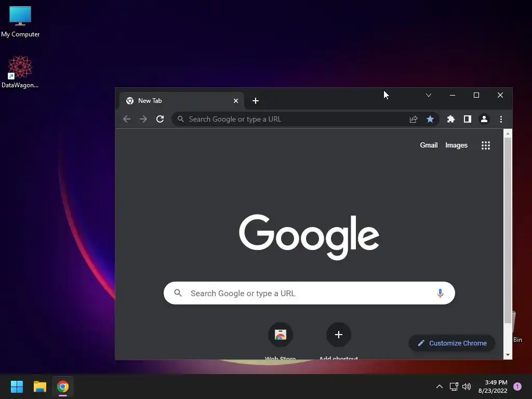
Task: Click the share this page icon
Action: coord(413,119)
